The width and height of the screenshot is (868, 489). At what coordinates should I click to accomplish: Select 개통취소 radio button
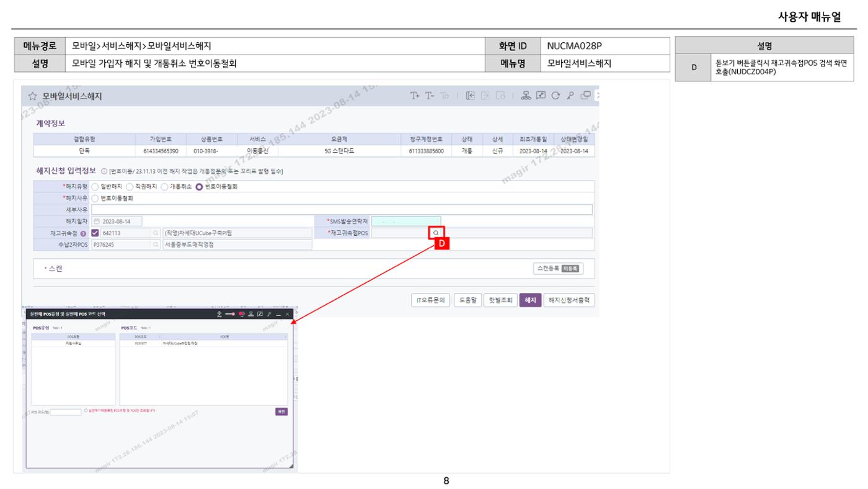click(x=164, y=186)
